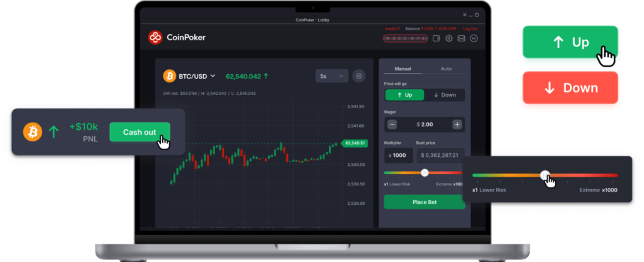Open chart settings gear beside 5s
The height and width of the screenshot is (262, 644).
click(x=359, y=76)
